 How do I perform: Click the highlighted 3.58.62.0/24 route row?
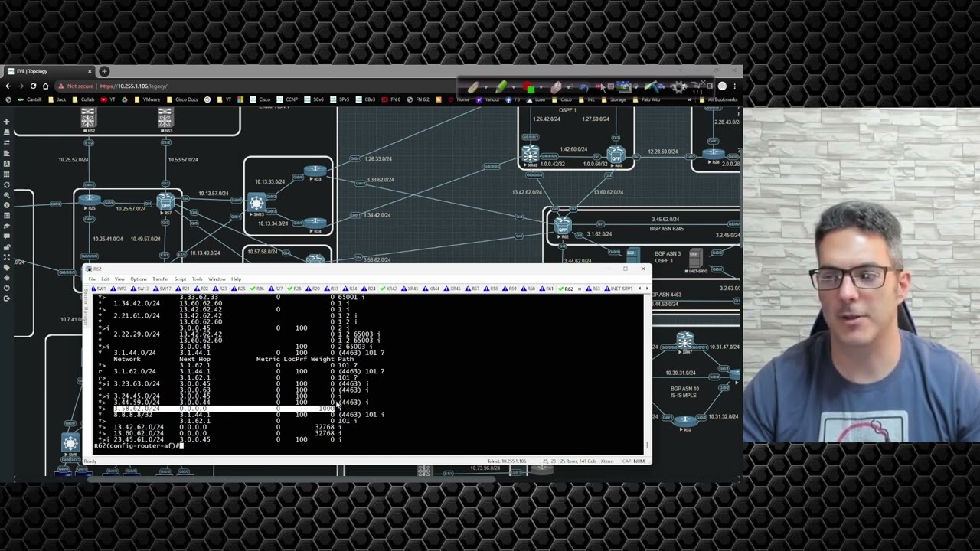(x=224, y=409)
